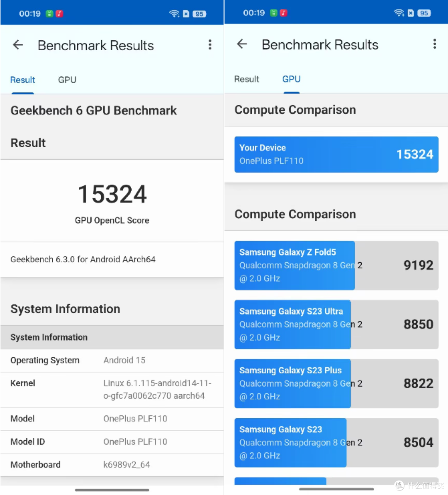The image size is (448, 495).
Task: Tap the Kernel Linux 6.1.115 row
Action: coord(112,390)
